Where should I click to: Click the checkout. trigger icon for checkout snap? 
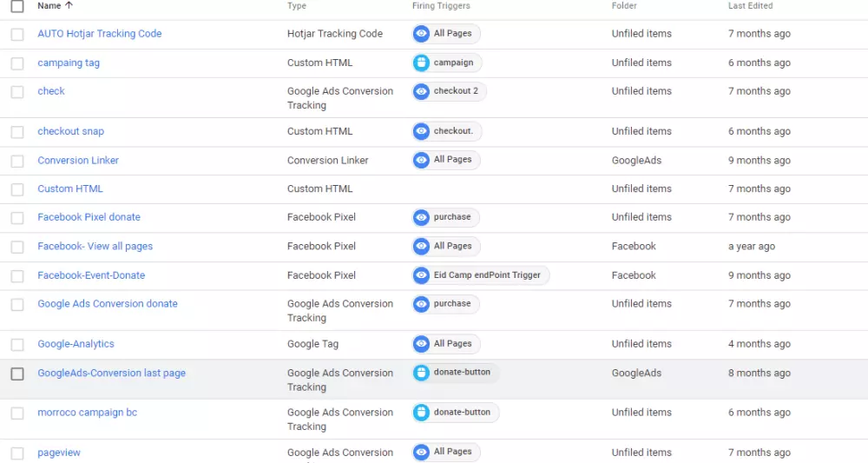coord(421,131)
